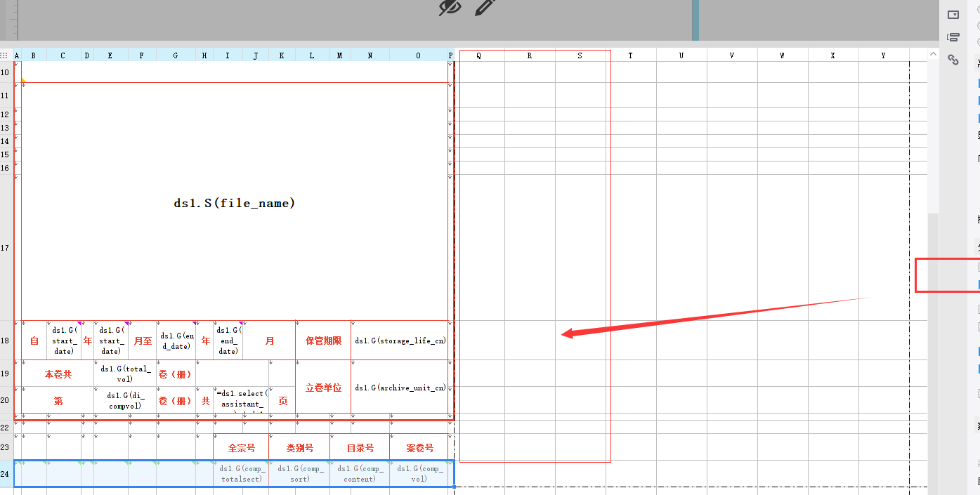Select column Y header
This screenshot has height=495, width=980.
(x=884, y=55)
